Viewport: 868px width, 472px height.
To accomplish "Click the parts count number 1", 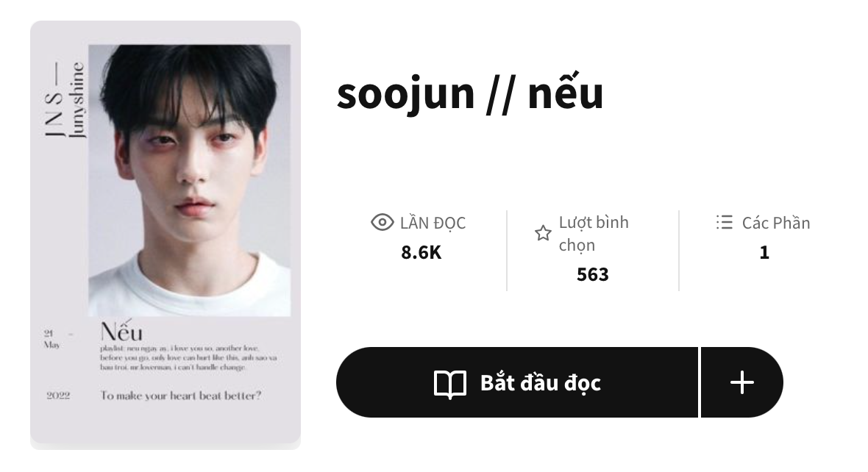I will tap(764, 252).
